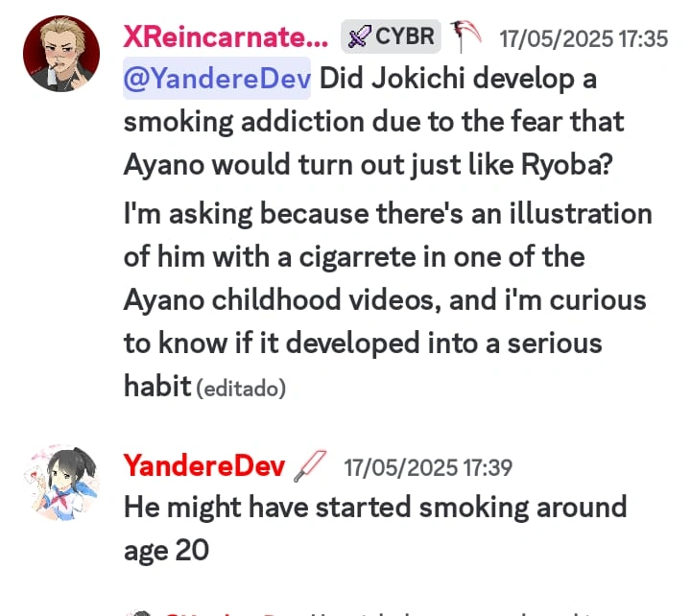Screen dimensions: 691x616
Task: Click the 17:39 message timestamp
Action: point(428,467)
